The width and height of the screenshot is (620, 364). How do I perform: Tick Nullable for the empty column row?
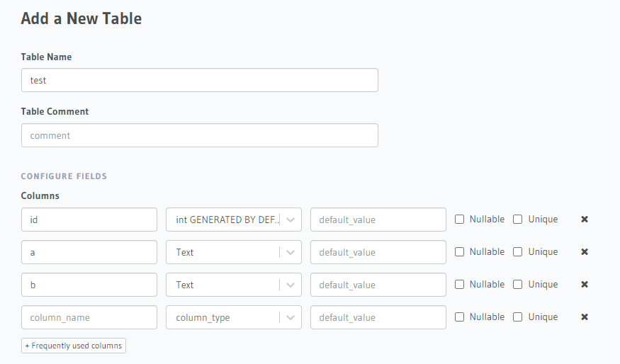tap(459, 317)
